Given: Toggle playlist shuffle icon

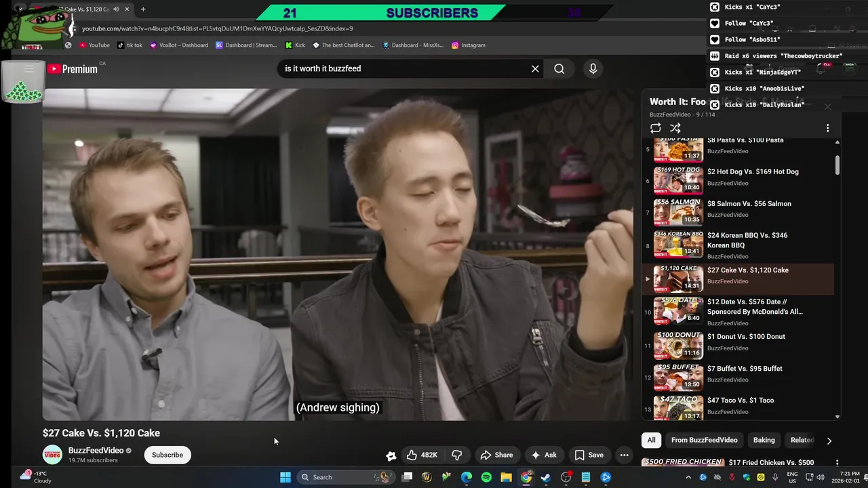Looking at the screenshot, I should 675,128.
